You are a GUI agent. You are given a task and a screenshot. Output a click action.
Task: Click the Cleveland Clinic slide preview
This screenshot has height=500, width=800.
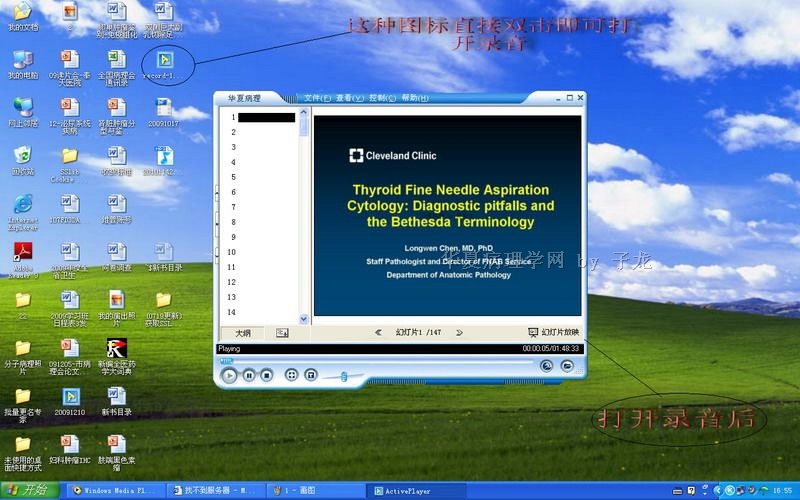point(447,215)
